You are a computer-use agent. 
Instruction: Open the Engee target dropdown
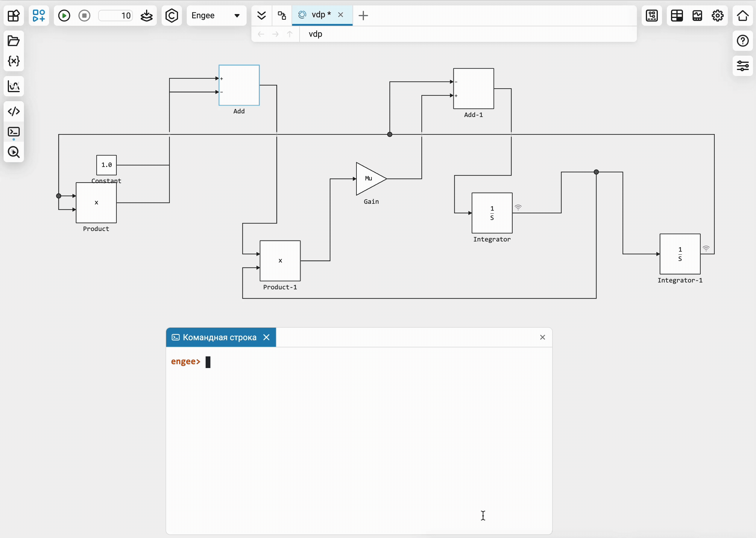click(x=216, y=16)
